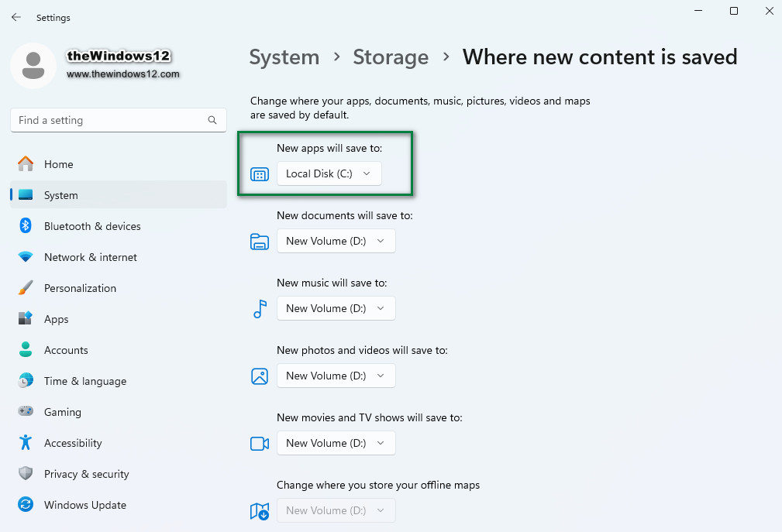Click the new apps storage icon
The width and height of the screenshot is (782, 532).
point(260,174)
